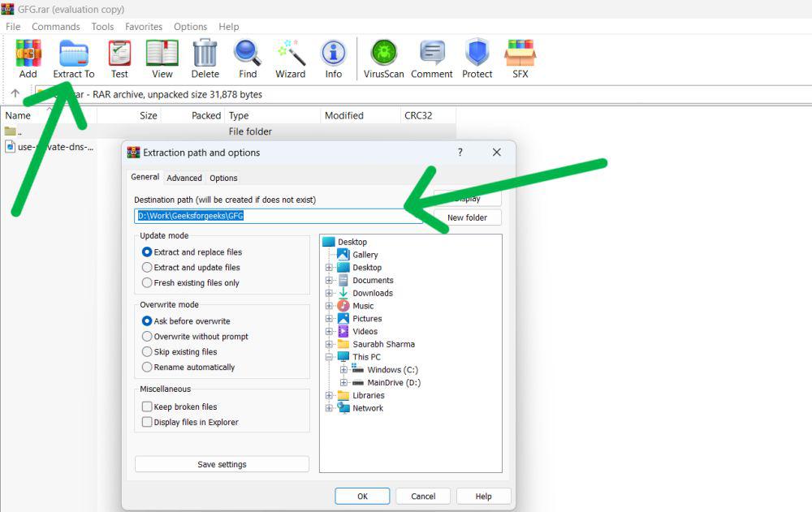
Task: Select Saurabh Sharma folder in tree
Action: pos(383,344)
